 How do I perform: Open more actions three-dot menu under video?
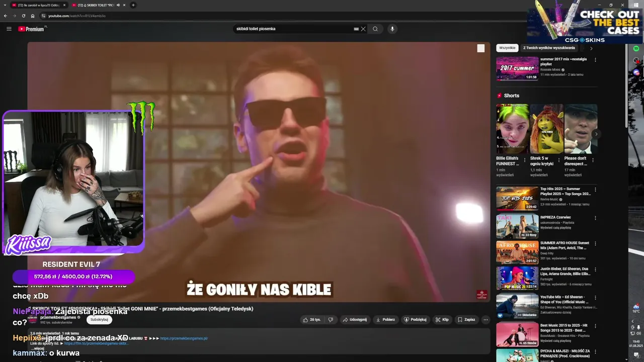[486, 320]
